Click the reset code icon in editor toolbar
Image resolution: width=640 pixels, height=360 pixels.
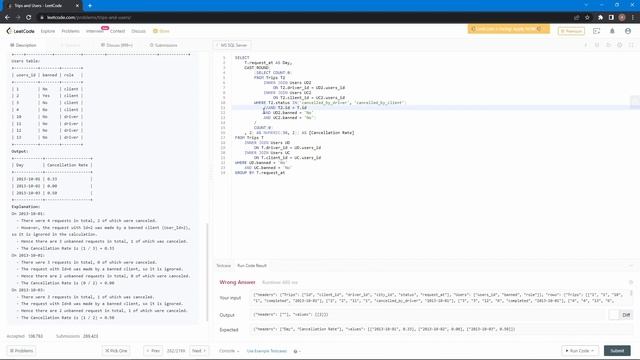coord(597,45)
